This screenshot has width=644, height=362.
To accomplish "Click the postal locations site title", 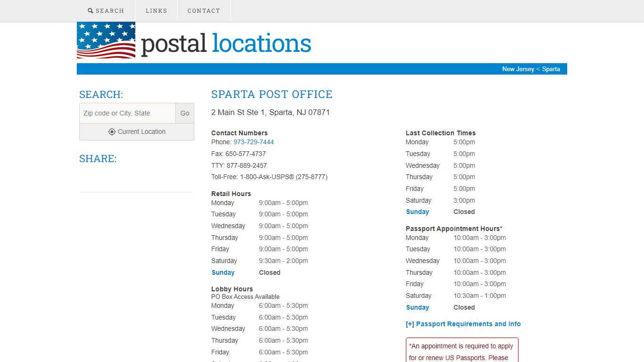I will (x=226, y=43).
